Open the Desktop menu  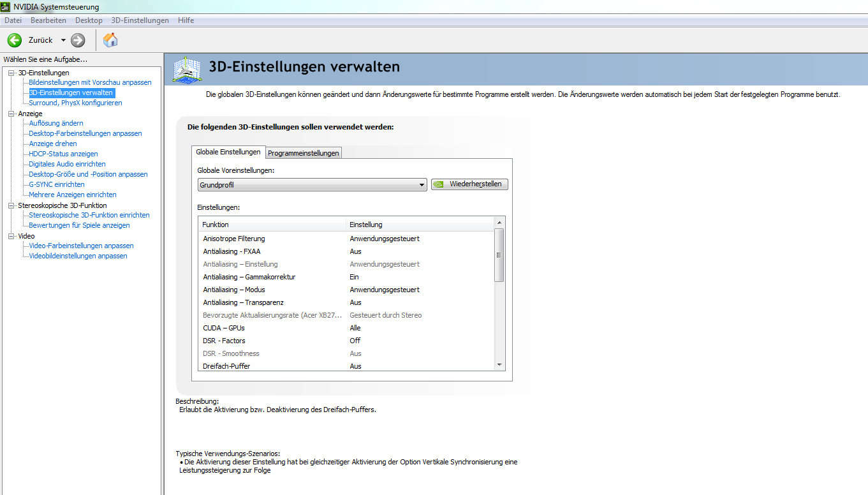tap(89, 20)
